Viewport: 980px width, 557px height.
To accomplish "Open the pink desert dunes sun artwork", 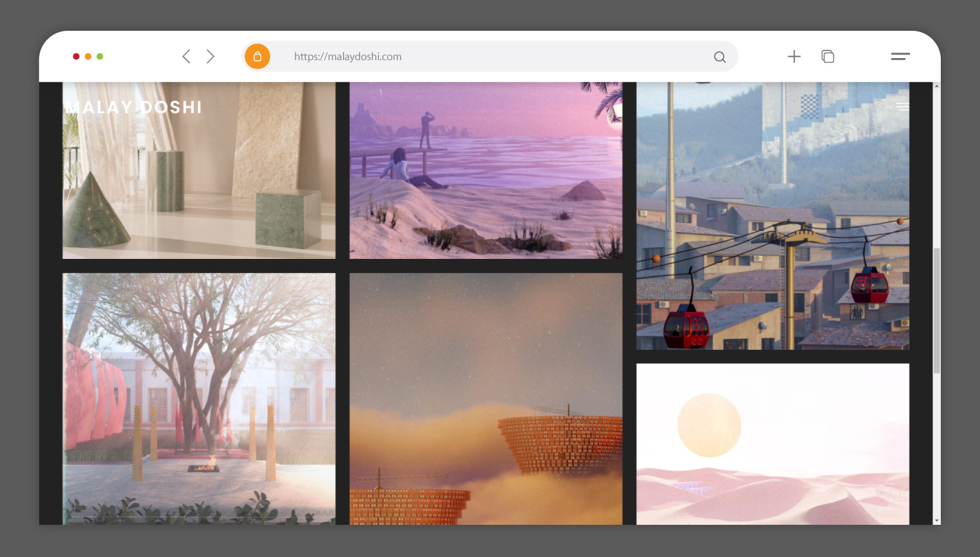I will [773, 444].
